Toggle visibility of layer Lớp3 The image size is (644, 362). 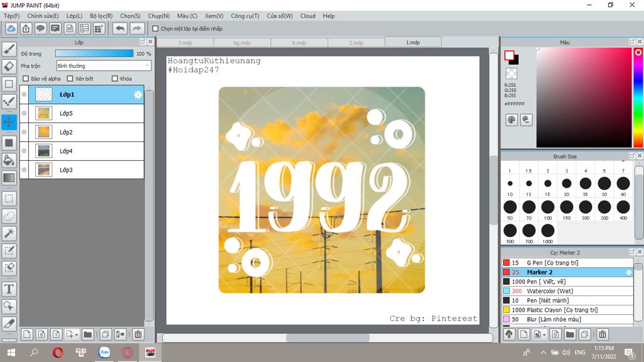(x=25, y=170)
